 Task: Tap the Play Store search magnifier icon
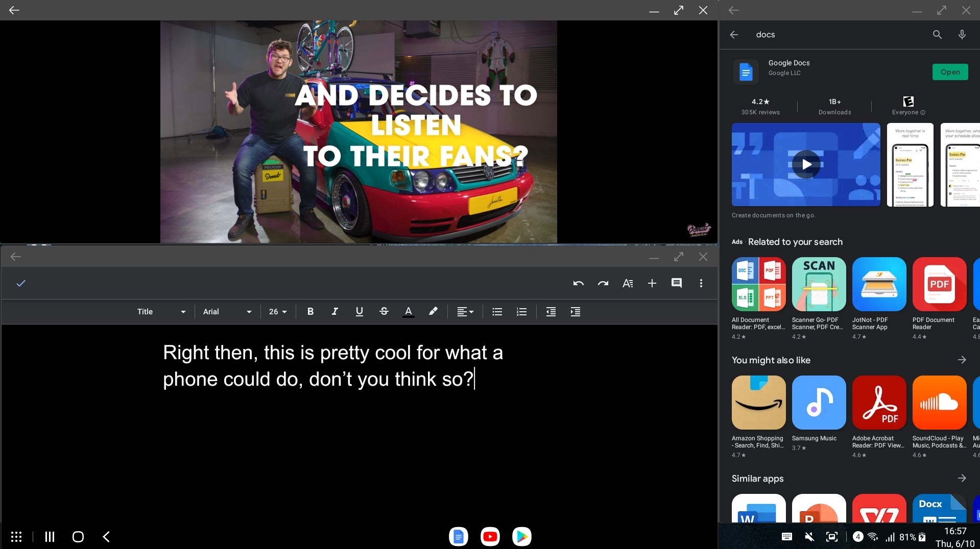pyautogui.click(x=937, y=35)
